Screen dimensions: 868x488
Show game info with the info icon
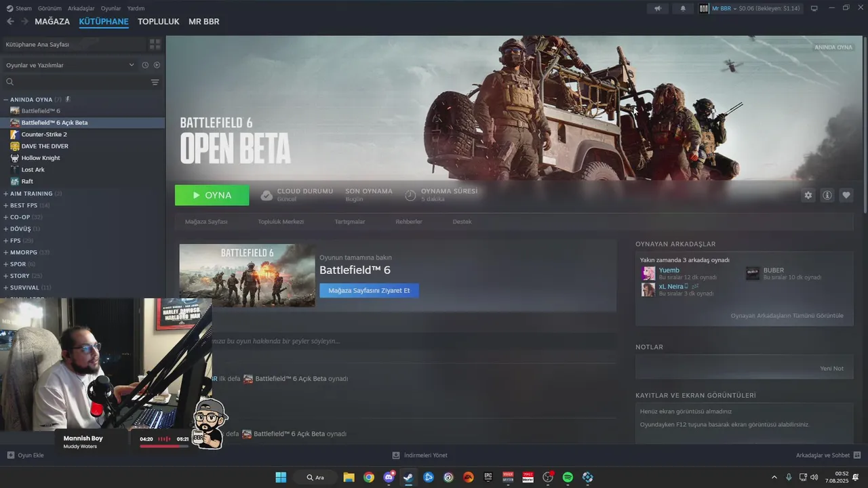pos(827,195)
